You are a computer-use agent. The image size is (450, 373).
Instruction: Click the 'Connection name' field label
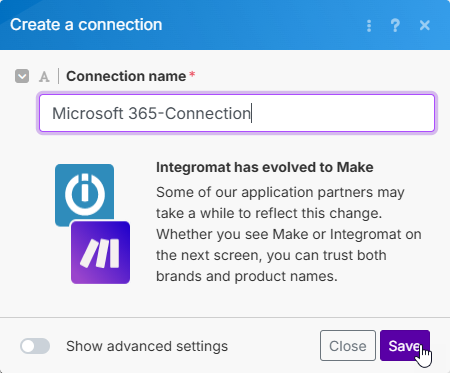[x=126, y=76]
